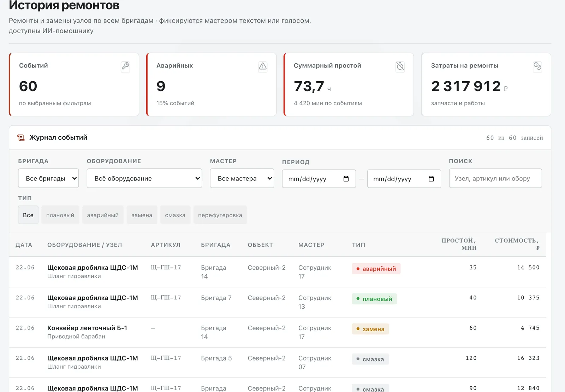Toggle the плановый type filter
Screen dimensions: 565x392
point(60,215)
